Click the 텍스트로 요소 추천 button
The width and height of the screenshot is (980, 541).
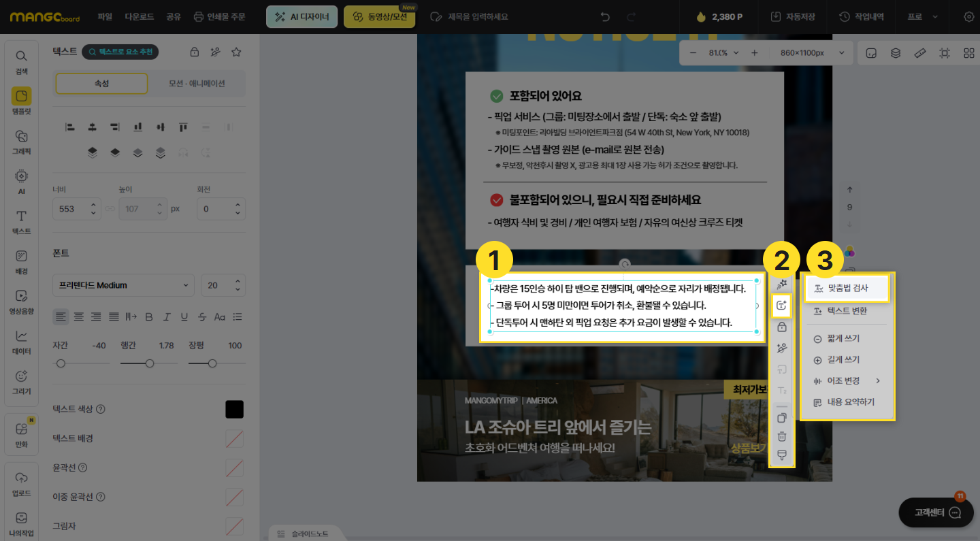click(x=120, y=52)
